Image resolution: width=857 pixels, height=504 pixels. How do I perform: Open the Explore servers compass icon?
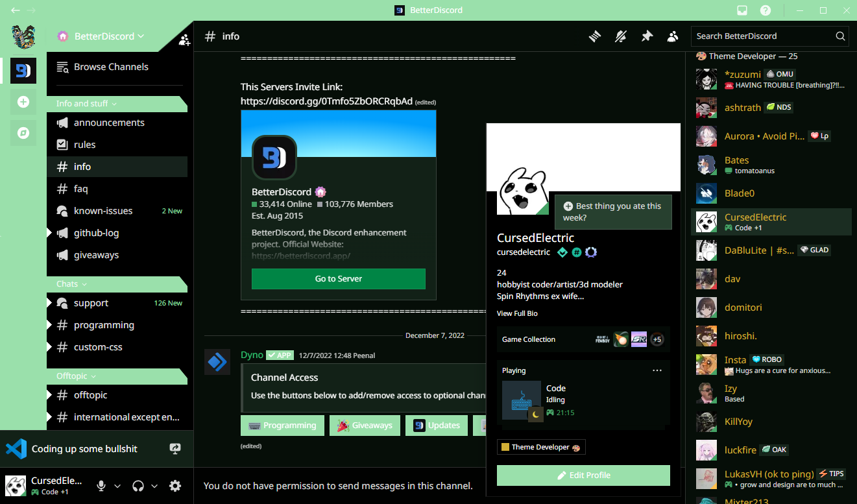click(x=23, y=133)
